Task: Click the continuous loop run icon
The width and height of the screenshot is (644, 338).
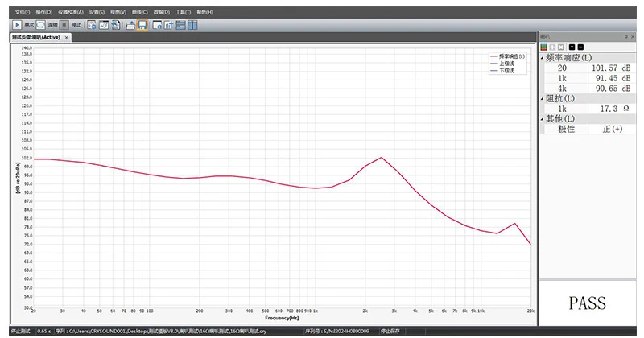Action: (40, 25)
